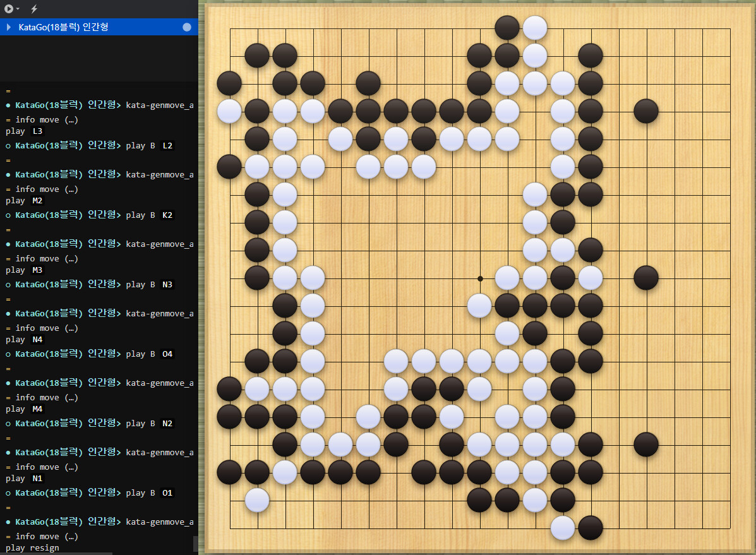Click the lone white stone near bottom-left corner
This screenshot has width=756, height=555.
tap(257, 500)
